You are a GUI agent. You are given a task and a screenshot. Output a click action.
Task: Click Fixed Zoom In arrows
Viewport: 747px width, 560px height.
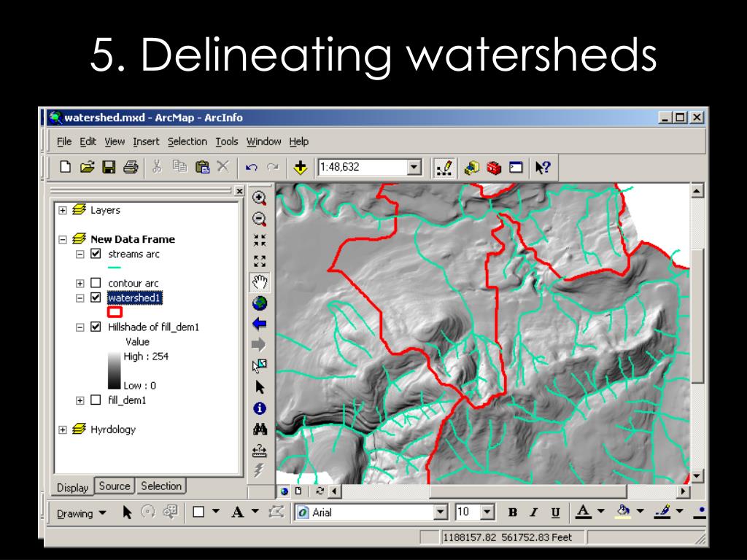[260, 240]
